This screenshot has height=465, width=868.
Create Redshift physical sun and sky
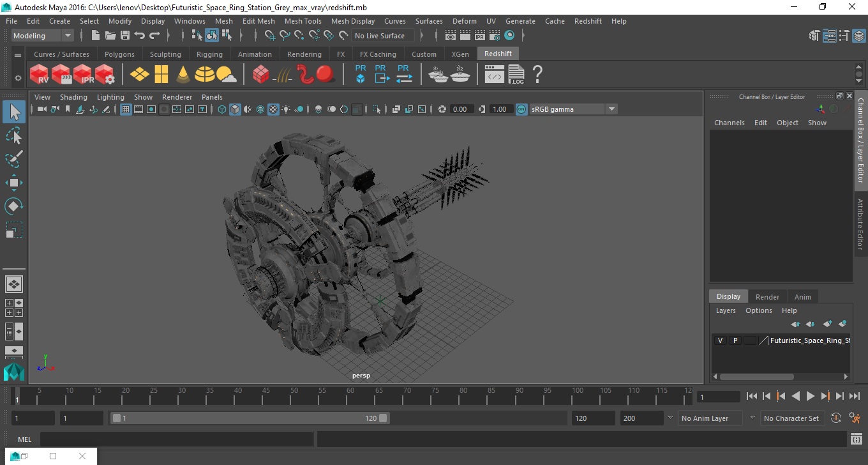point(227,74)
